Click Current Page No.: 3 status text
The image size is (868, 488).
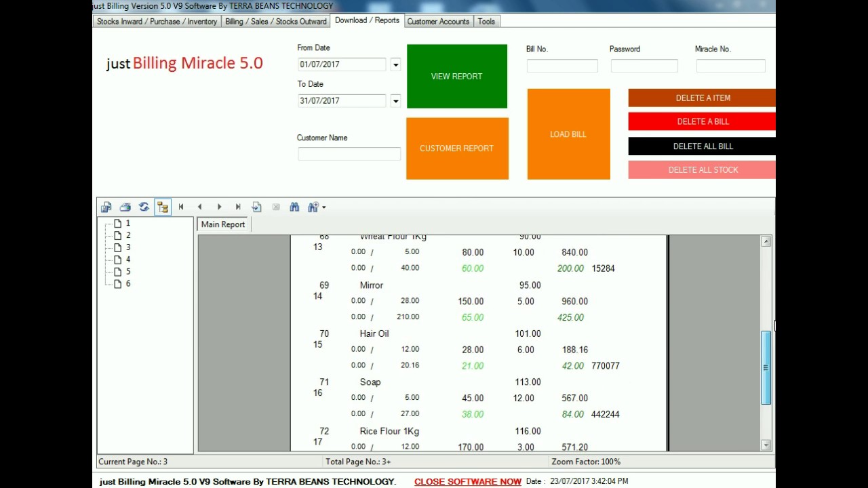(133, 462)
